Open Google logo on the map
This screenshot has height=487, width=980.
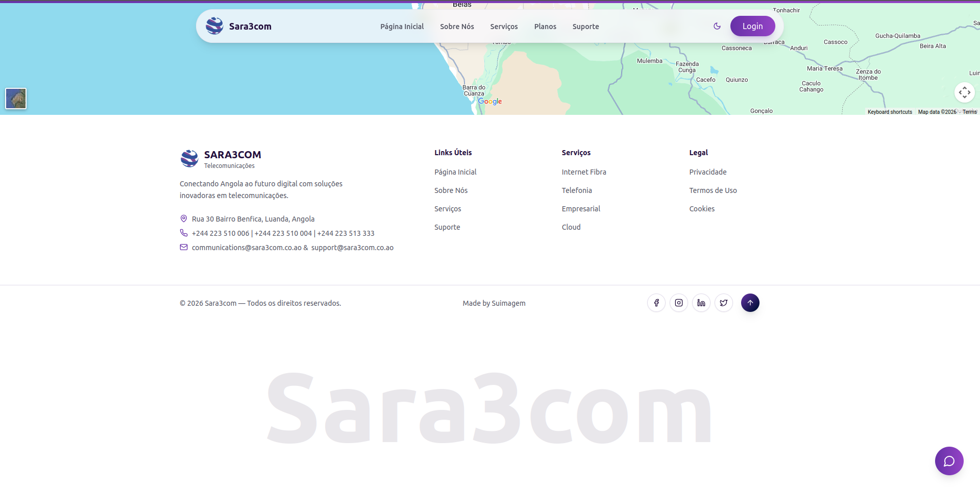pyautogui.click(x=490, y=102)
